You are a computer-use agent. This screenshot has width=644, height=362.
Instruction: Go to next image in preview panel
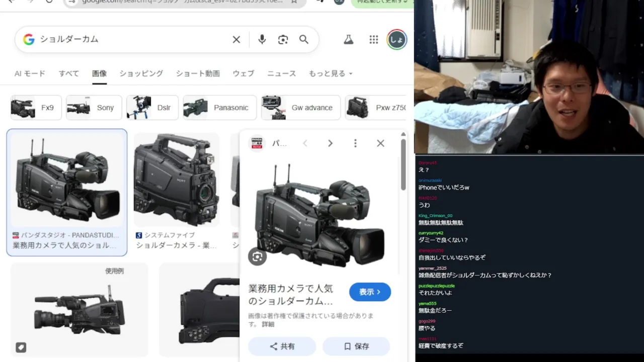(330, 143)
